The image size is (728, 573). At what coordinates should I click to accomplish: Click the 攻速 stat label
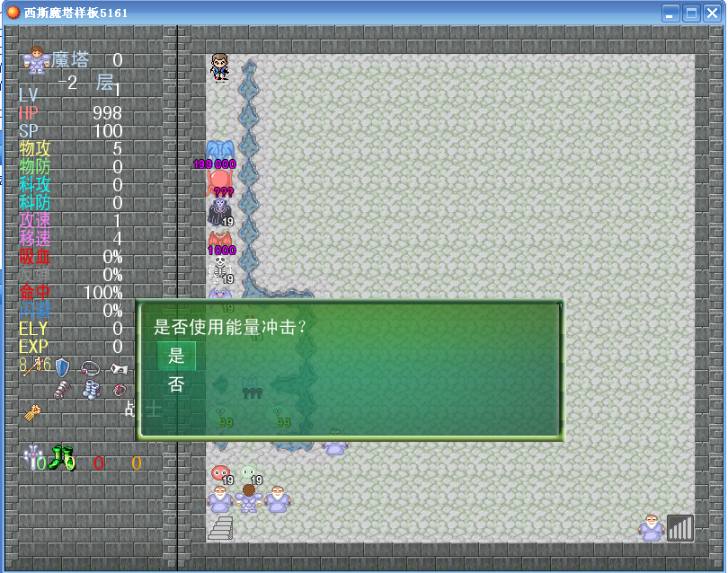pyautogui.click(x=35, y=220)
